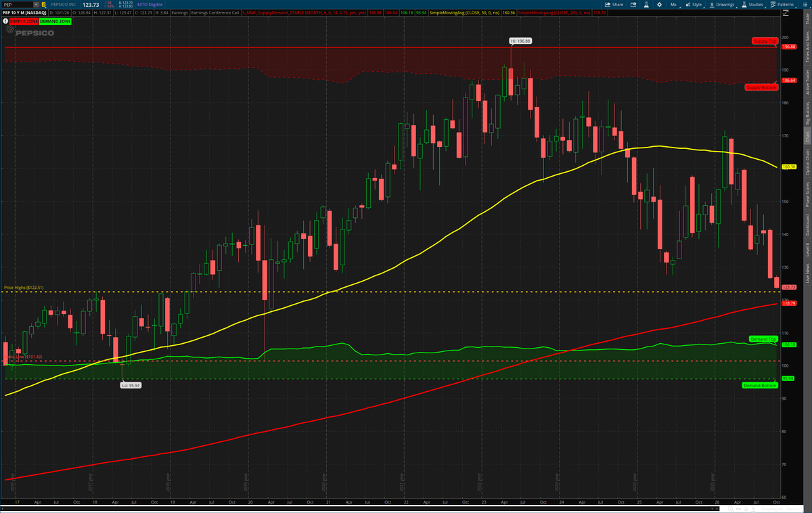Open the Style menu

[696, 5]
